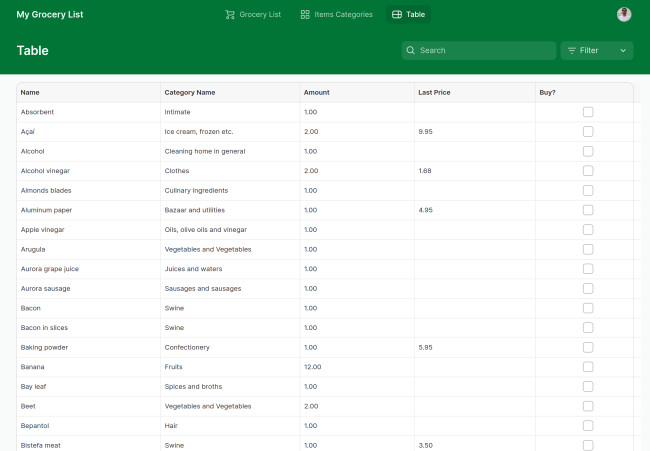Click the grid icon for Items Categories

pos(305,15)
